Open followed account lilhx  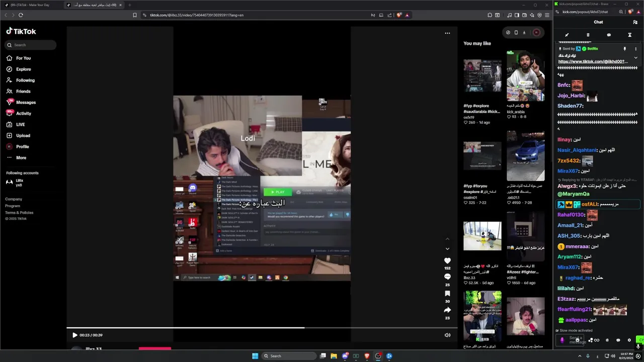coord(15,183)
